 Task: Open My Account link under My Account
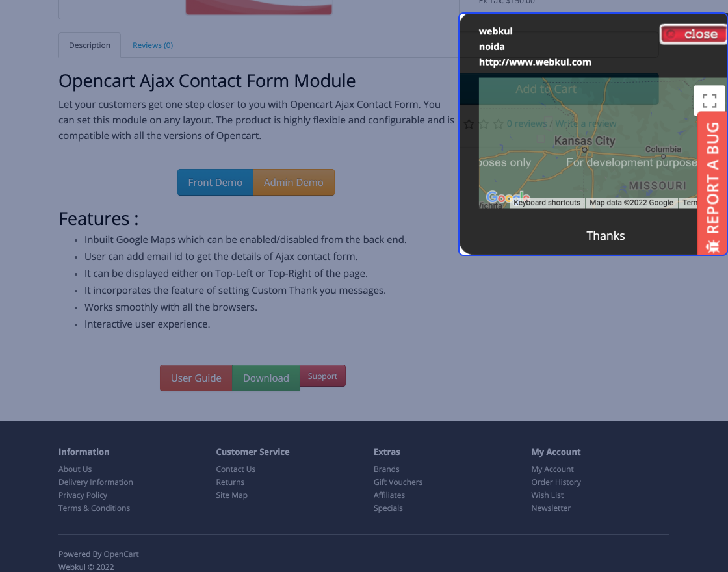click(552, 469)
